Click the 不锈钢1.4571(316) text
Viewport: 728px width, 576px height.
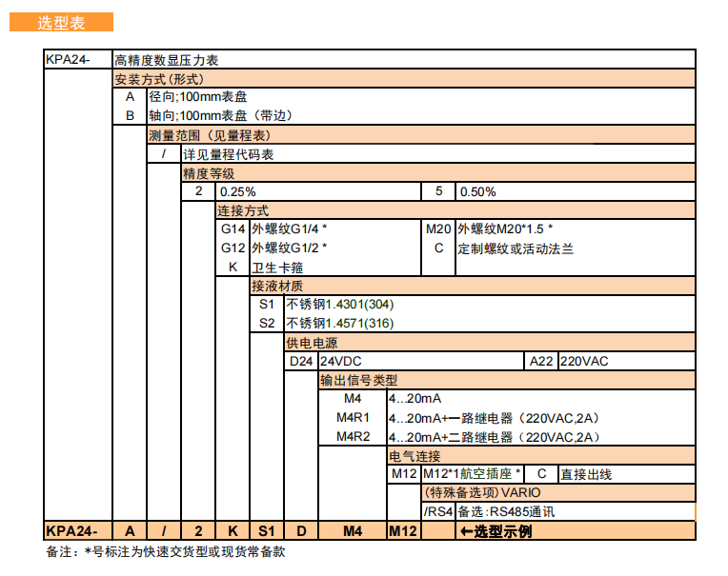pyautogui.click(x=340, y=324)
